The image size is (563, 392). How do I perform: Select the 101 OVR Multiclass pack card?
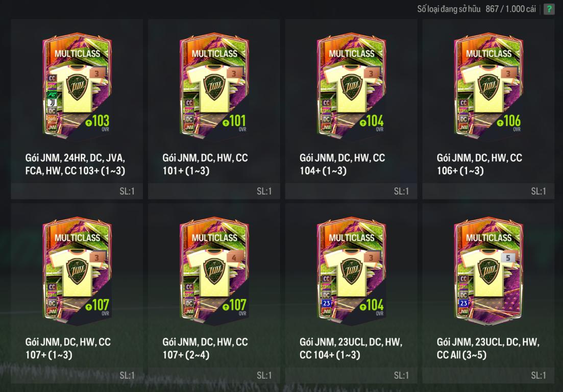click(214, 85)
